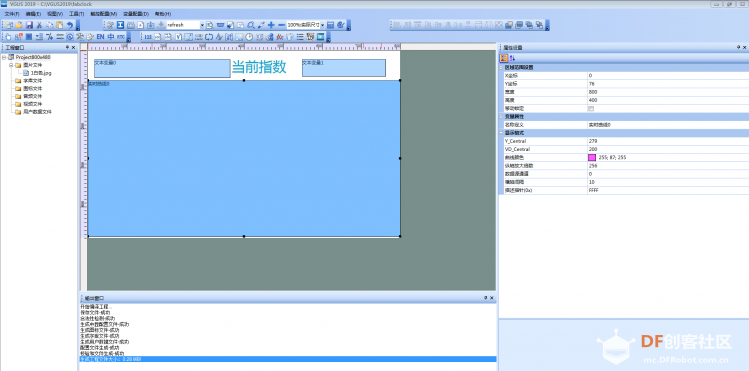Switch properties to categorized view
The width and height of the screenshot is (749, 371).
503,58
